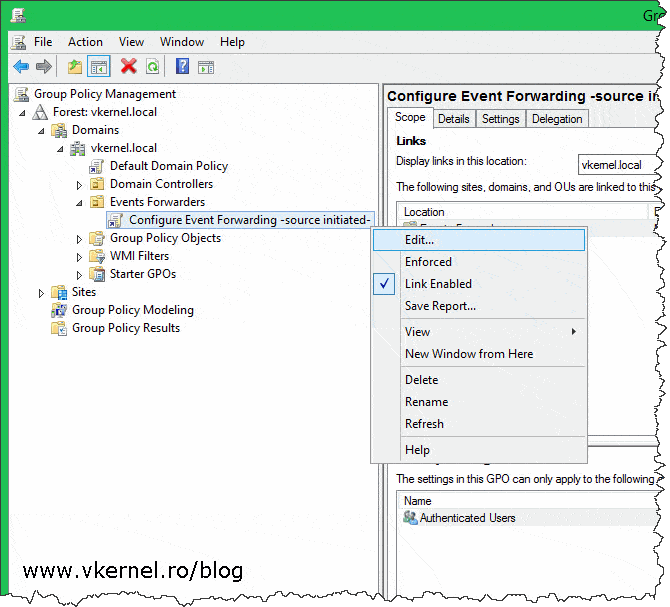Expand the Domain Controllers node
This screenshot has width=670, height=607.
[x=79, y=185]
